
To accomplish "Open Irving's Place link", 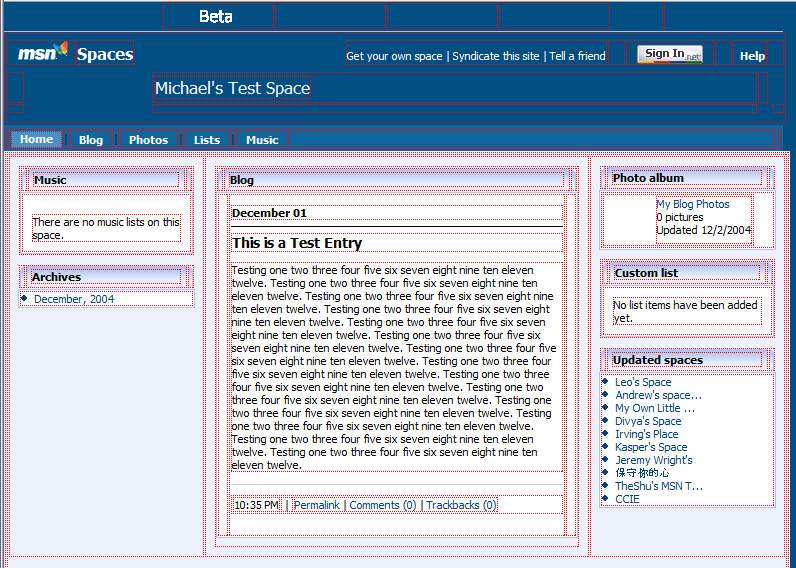I will 646,434.
